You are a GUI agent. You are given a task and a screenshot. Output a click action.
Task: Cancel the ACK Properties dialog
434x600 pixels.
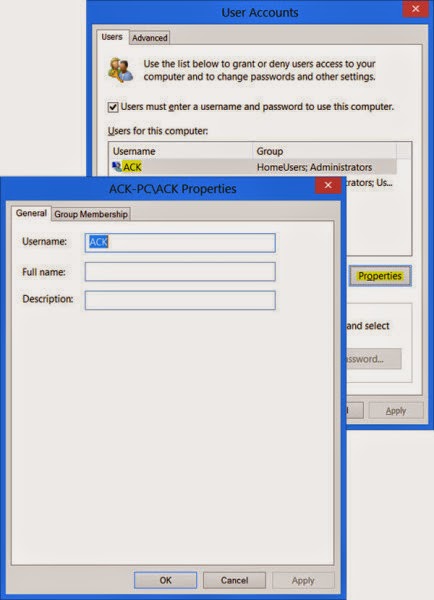point(234,580)
